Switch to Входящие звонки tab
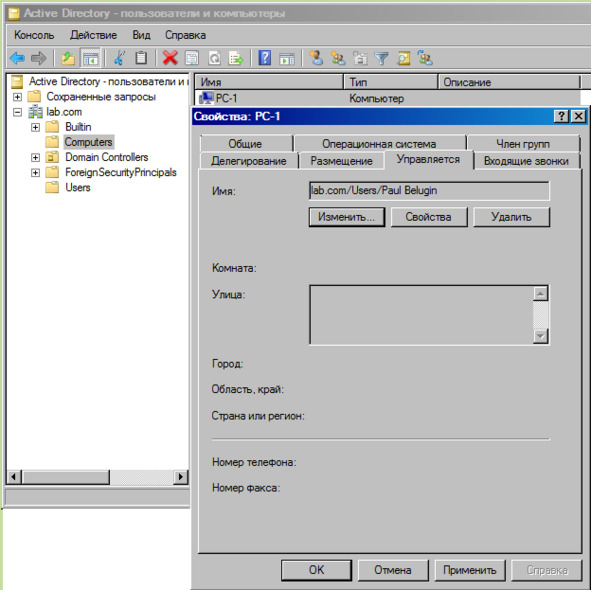Image resolution: width=591 pixels, height=590 pixels. pos(526,161)
